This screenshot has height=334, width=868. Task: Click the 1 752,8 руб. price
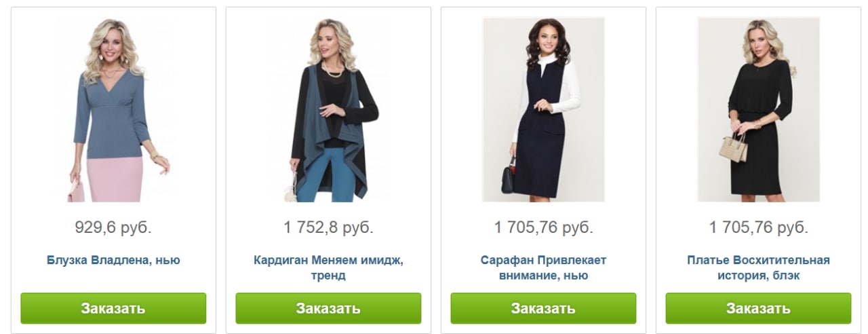click(x=328, y=227)
